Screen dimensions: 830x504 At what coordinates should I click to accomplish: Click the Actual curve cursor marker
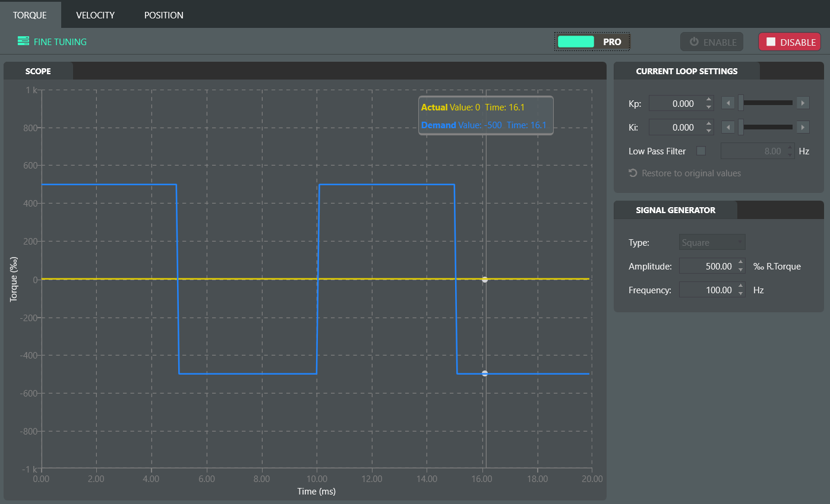click(485, 279)
